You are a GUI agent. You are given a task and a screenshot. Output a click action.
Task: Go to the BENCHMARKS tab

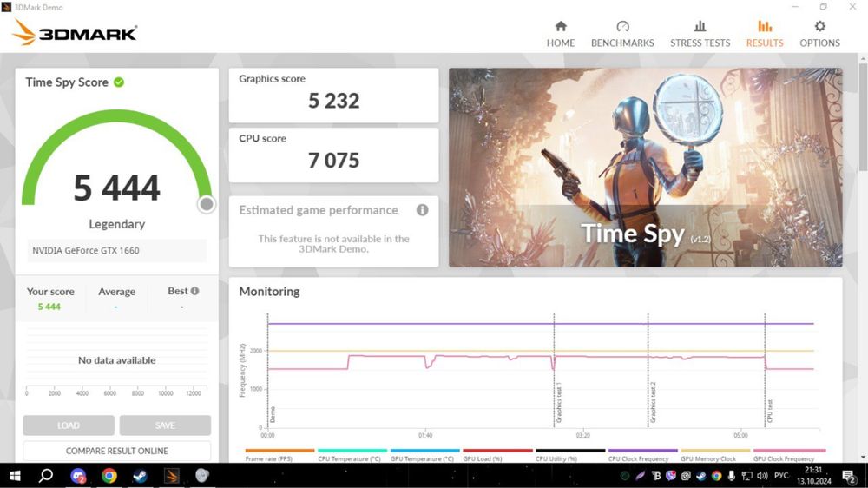622,34
